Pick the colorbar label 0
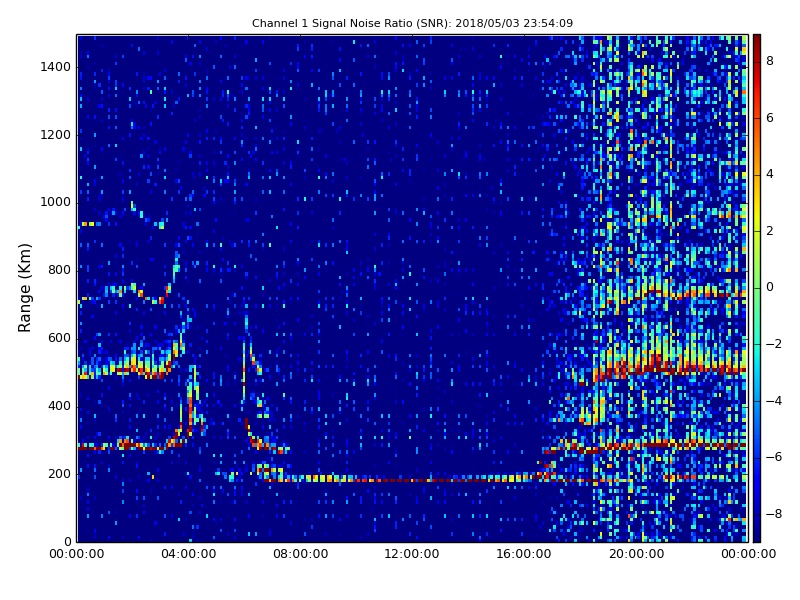 pyautogui.click(x=769, y=287)
